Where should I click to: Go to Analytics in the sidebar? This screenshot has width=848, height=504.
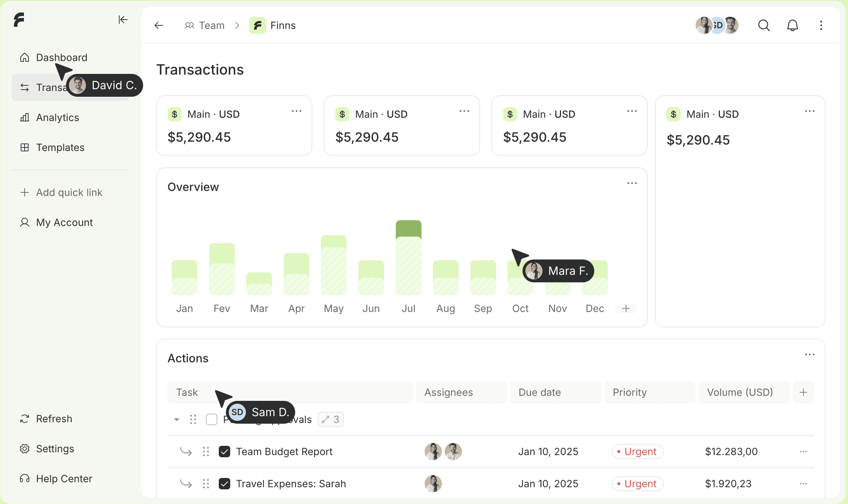click(x=57, y=117)
